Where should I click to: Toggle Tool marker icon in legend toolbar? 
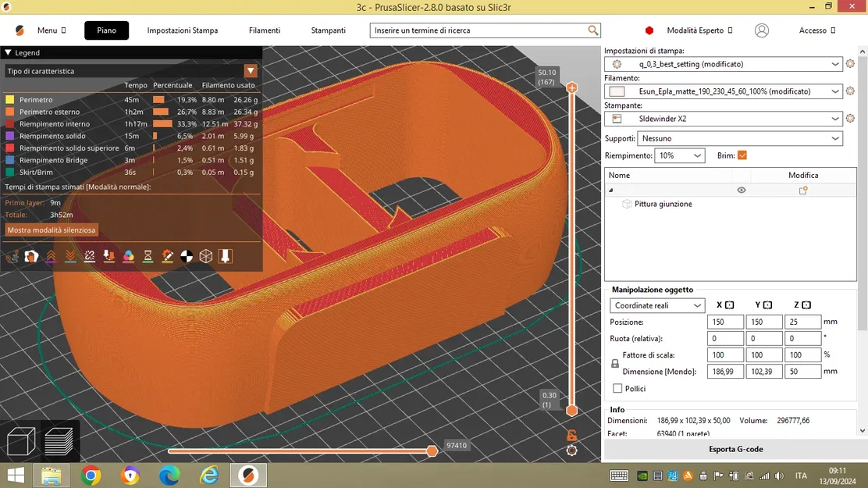click(x=226, y=256)
